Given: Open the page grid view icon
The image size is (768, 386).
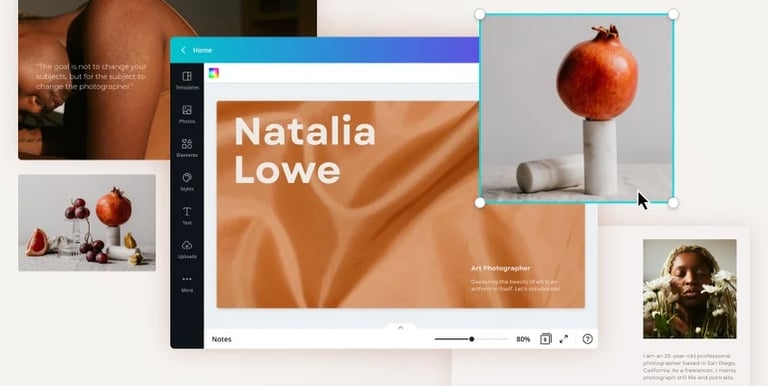Looking at the screenshot, I should click(546, 339).
